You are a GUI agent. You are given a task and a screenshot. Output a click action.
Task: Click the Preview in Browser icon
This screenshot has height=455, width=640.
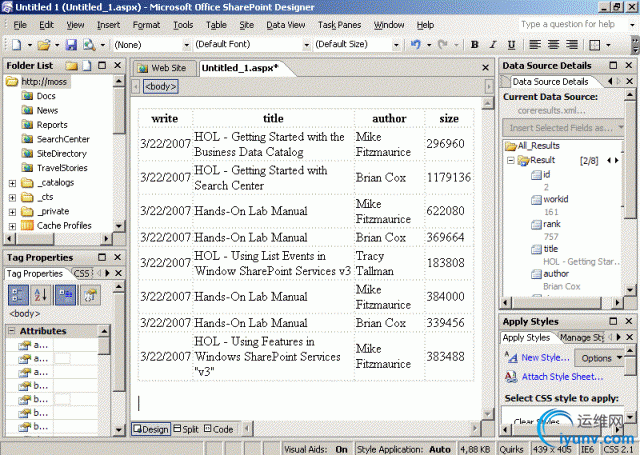89,45
